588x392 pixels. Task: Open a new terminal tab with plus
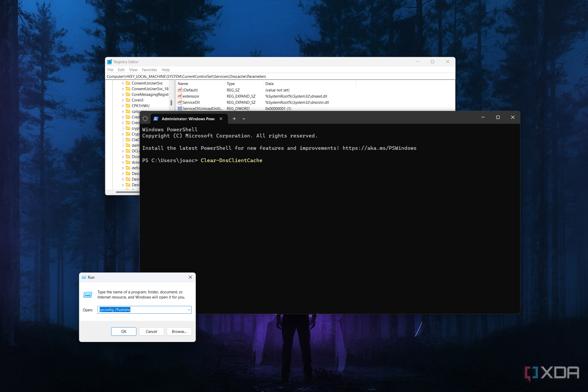pos(234,119)
